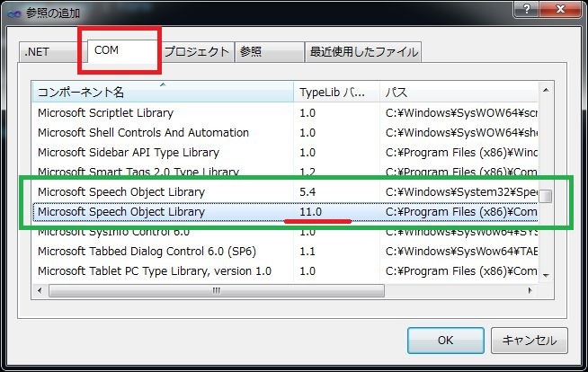The height and width of the screenshot is (372, 588).
Task: Click the dialog title bar icon
Action: 13,13
